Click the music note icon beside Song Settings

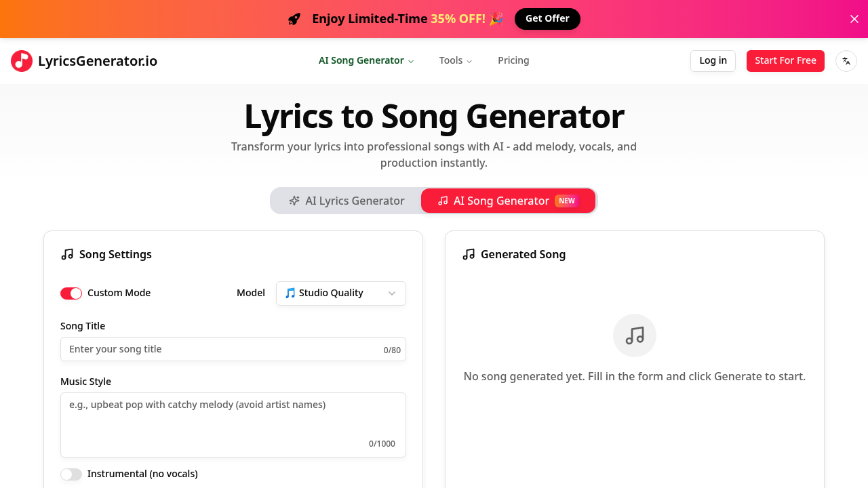66,254
